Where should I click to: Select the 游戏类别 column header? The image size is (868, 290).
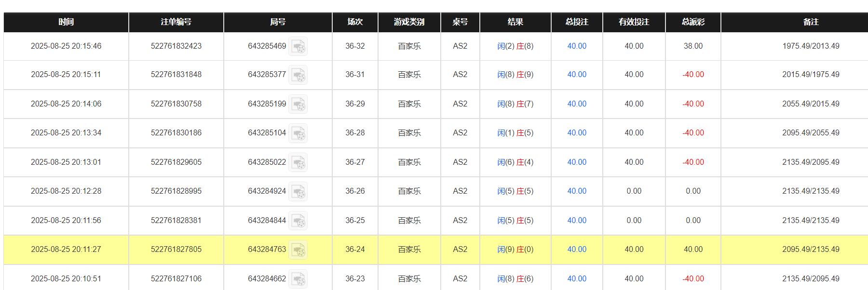[x=409, y=22]
